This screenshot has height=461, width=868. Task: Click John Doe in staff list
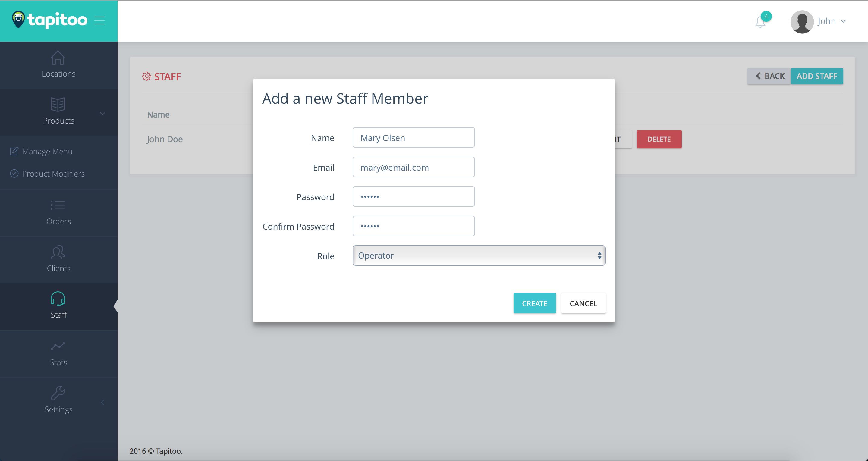point(165,139)
